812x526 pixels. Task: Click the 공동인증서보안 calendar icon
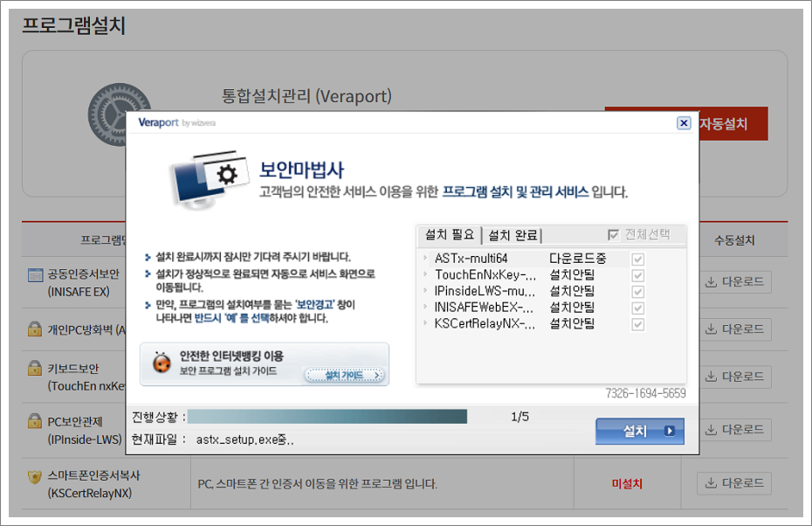[35, 274]
